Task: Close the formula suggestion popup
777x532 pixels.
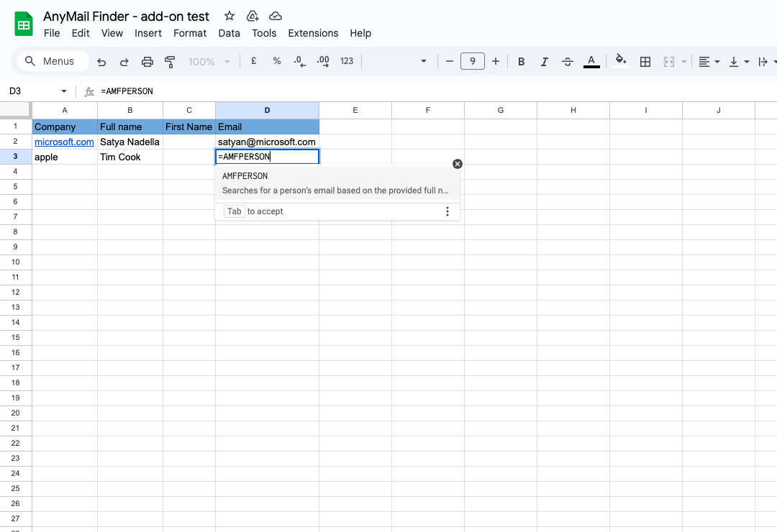Action: click(458, 164)
